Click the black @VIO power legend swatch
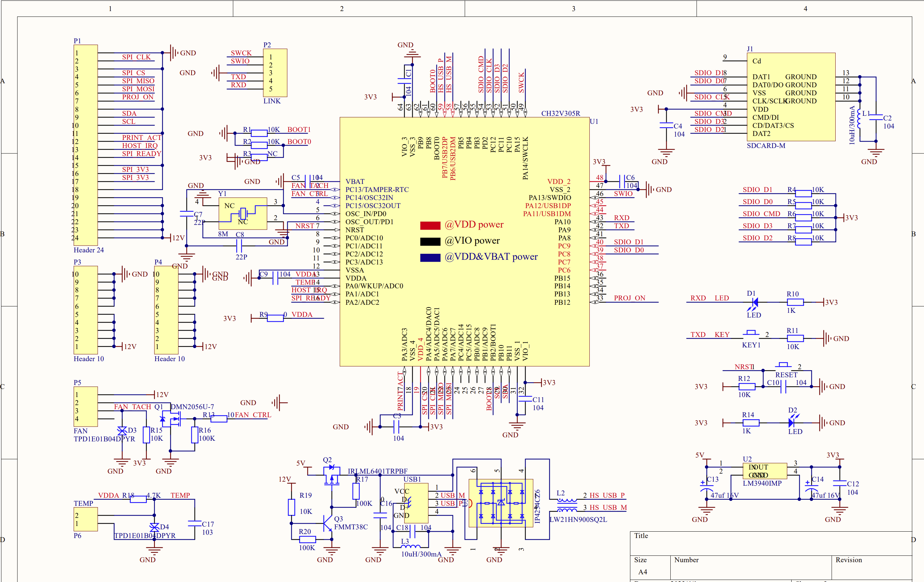Image resolution: width=924 pixels, height=582 pixels. point(430,242)
